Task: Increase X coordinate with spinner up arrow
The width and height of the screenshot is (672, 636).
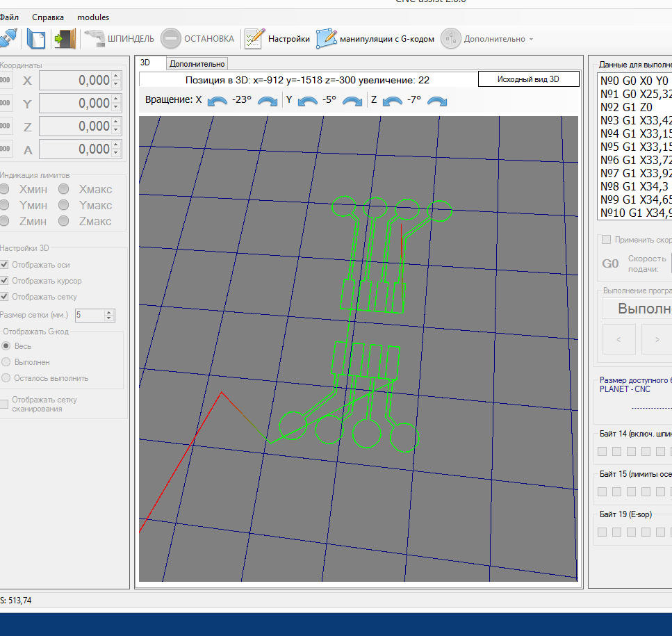Action: click(116, 76)
